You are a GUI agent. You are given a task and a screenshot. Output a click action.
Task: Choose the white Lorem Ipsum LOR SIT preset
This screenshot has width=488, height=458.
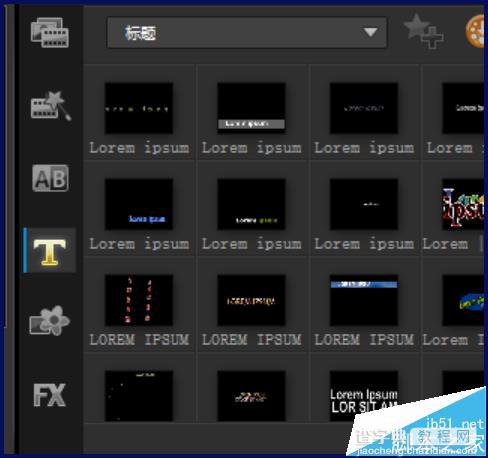pos(364,396)
